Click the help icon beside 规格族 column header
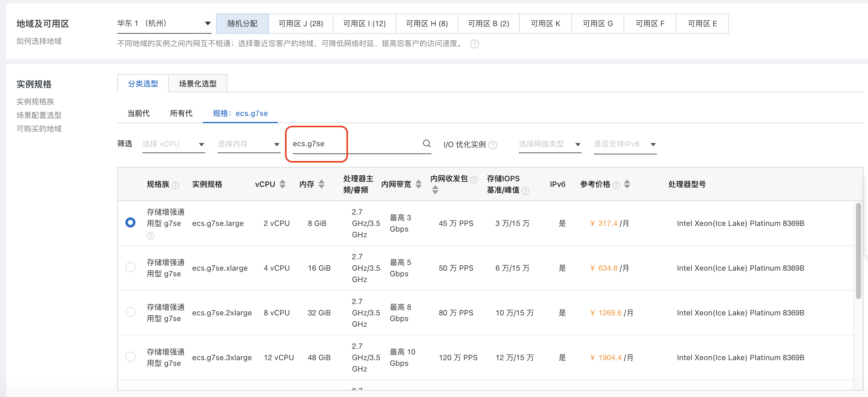Image resolution: width=868 pixels, height=397 pixels. click(x=175, y=185)
